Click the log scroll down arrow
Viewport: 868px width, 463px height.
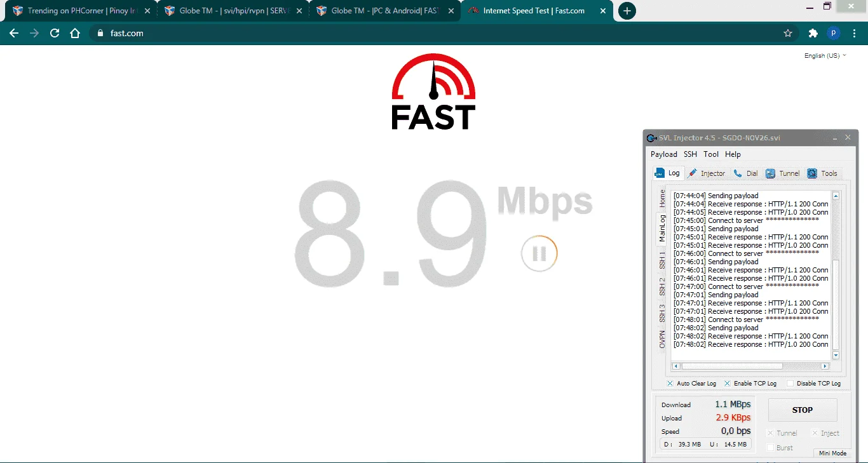point(836,356)
